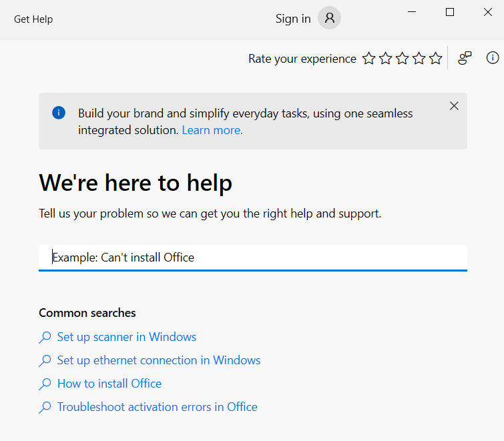
Task: Open the Learn more link
Action: [212, 130]
